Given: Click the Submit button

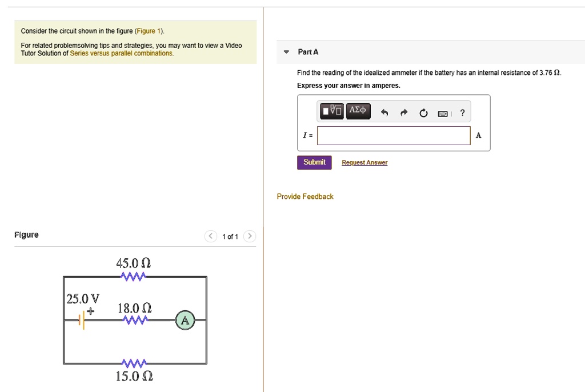Looking at the screenshot, I should [x=314, y=162].
